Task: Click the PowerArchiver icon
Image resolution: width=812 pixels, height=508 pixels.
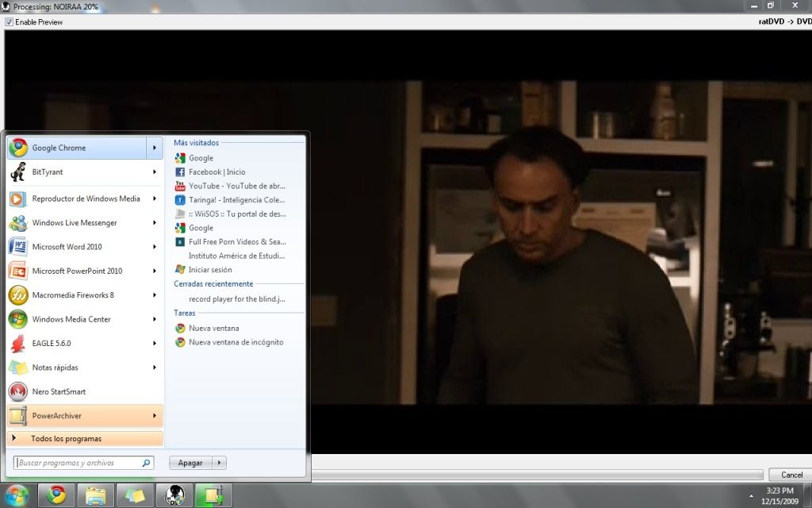Action: tap(17, 416)
